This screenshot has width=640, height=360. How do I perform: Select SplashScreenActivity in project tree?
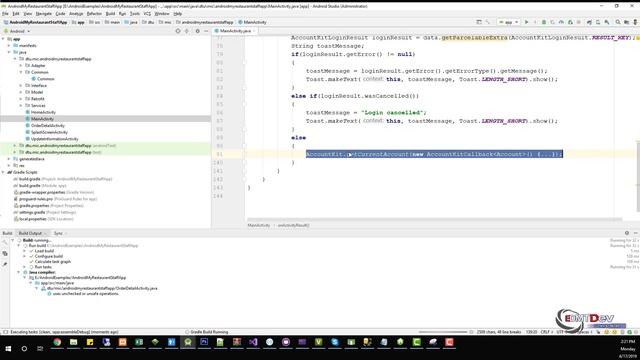[49, 132]
